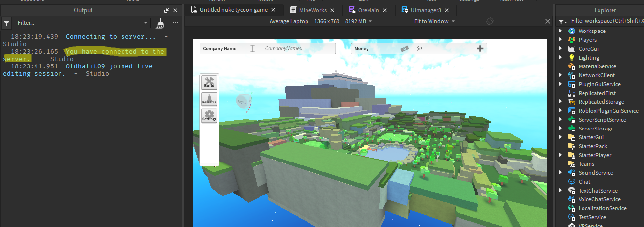Expand the Lighting tree node
Viewport: 644px width, 227px height.
pyautogui.click(x=560, y=58)
